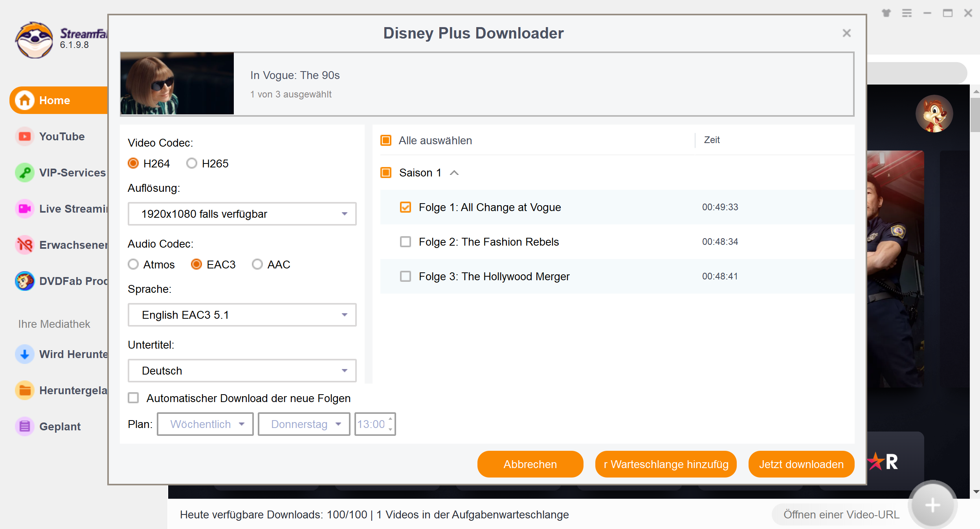The width and height of the screenshot is (980, 529).
Task: Open the Donnerstag weekday dropdown
Action: 304,424
